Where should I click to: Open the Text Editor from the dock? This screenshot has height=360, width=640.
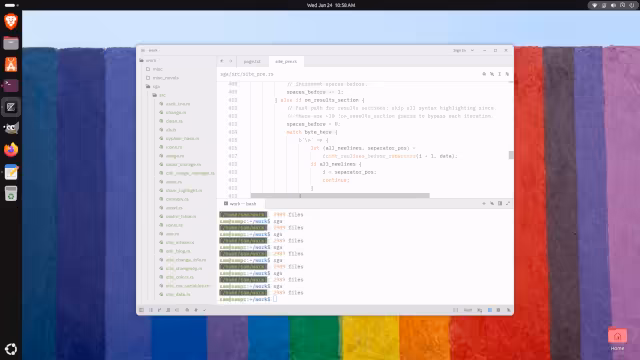(x=11, y=172)
